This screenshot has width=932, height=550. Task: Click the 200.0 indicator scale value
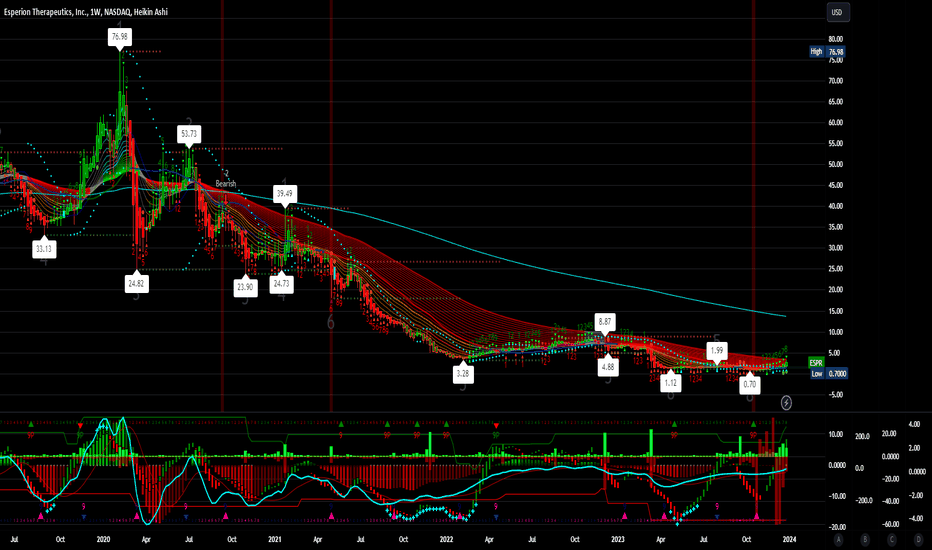pyautogui.click(x=862, y=436)
